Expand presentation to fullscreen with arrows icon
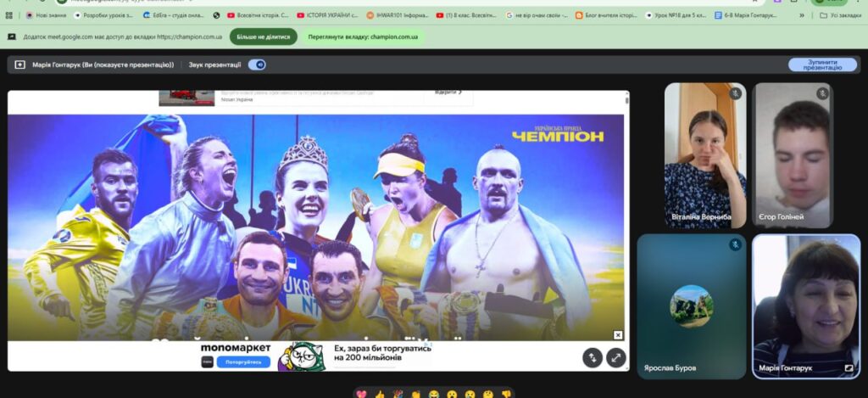 click(615, 358)
